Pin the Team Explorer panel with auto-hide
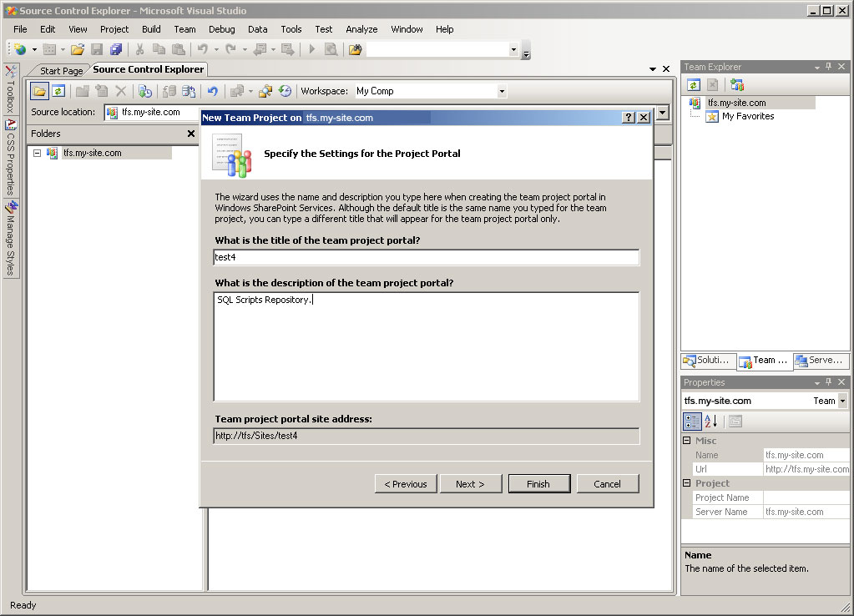This screenshot has height=616, width=854. [x=828, y=67]
